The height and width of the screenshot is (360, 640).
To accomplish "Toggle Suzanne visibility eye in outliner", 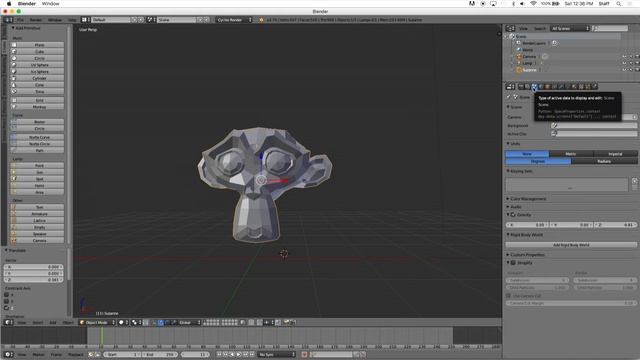I will 624,70.
